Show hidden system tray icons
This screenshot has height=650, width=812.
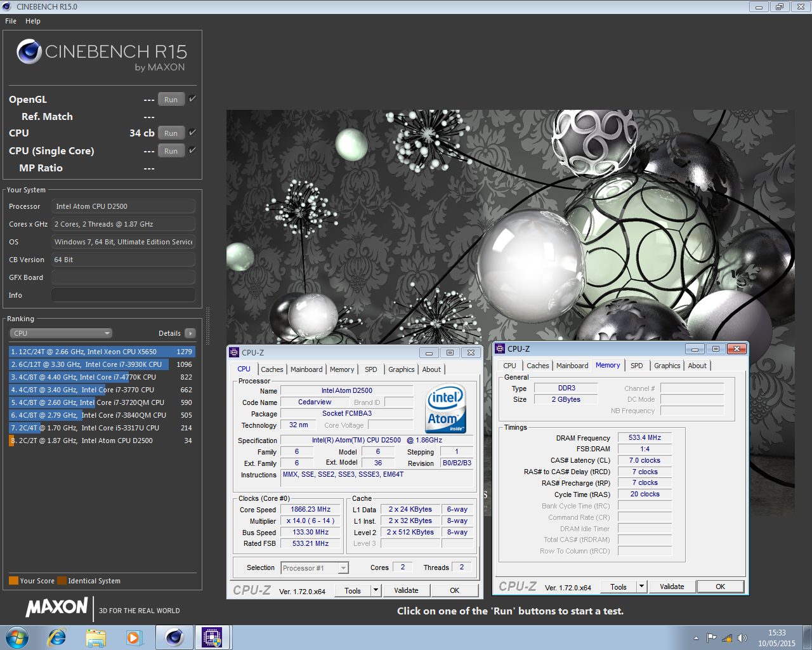696,638
